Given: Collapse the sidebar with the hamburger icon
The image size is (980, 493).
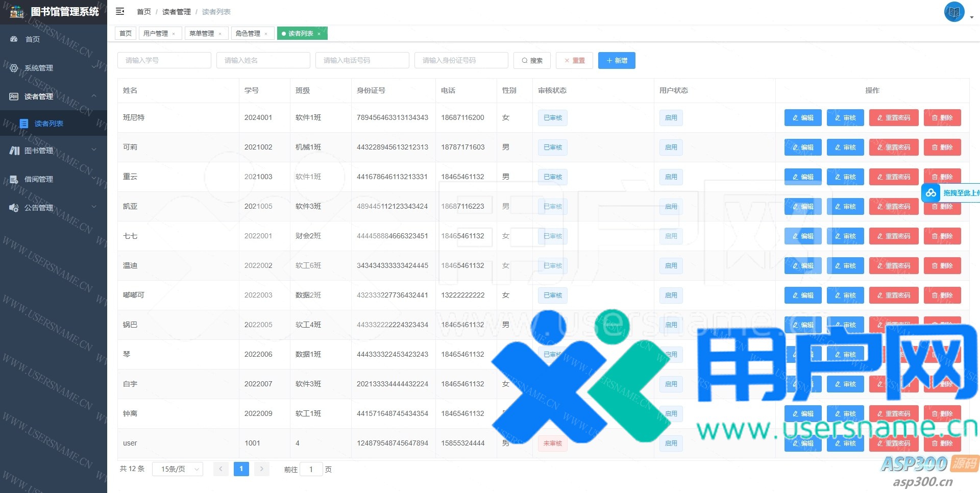Looking at the screenshot, I should 120,11.
